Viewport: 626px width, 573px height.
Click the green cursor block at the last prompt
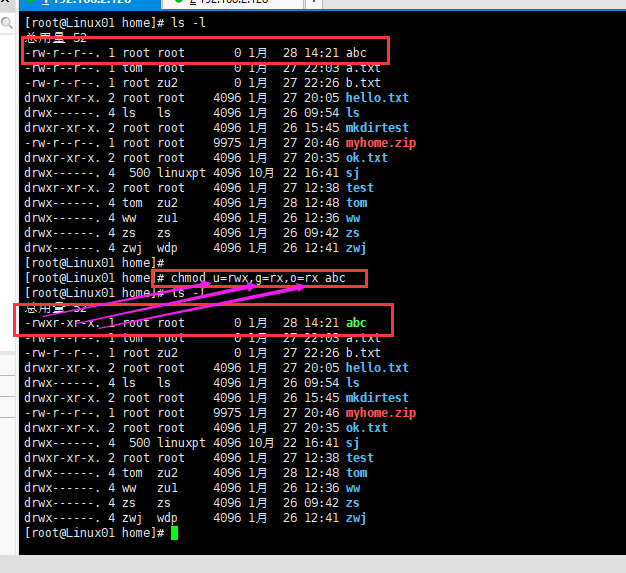coord(174,533)
